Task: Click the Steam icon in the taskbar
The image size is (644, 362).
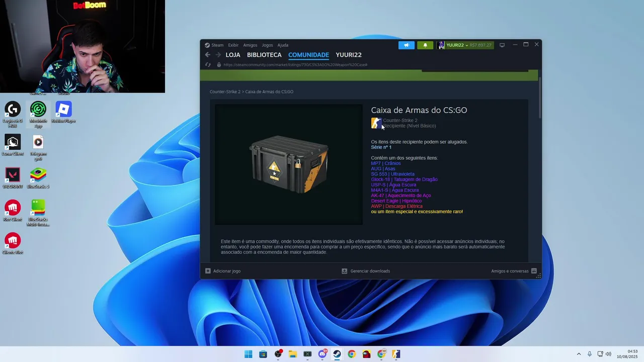Action: coord(337,354)
